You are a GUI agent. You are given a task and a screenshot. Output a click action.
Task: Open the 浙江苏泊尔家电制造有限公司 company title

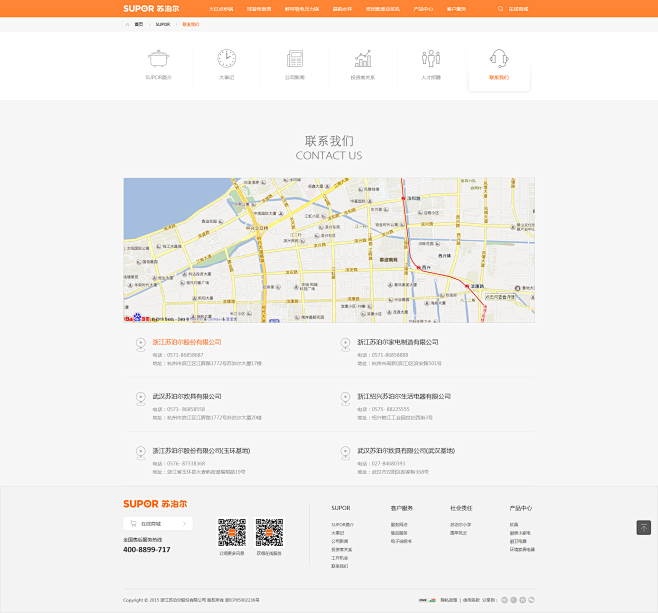point(398,342)
